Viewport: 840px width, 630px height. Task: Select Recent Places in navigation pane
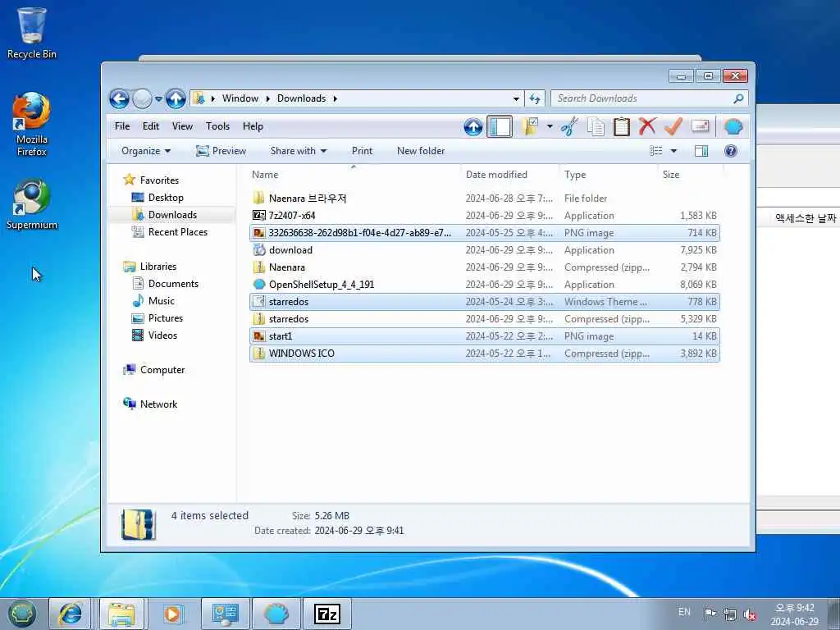pyautogui.click(x=177, y=232)
